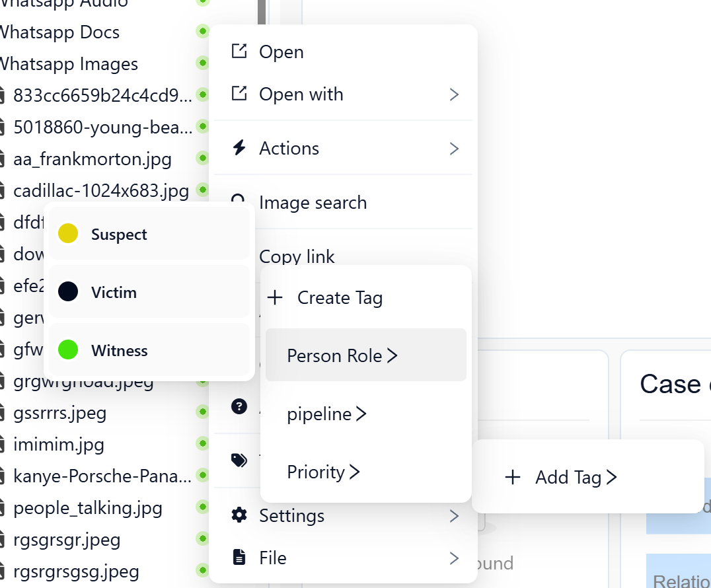
Task: Click the File document icon
Action: 239,558
